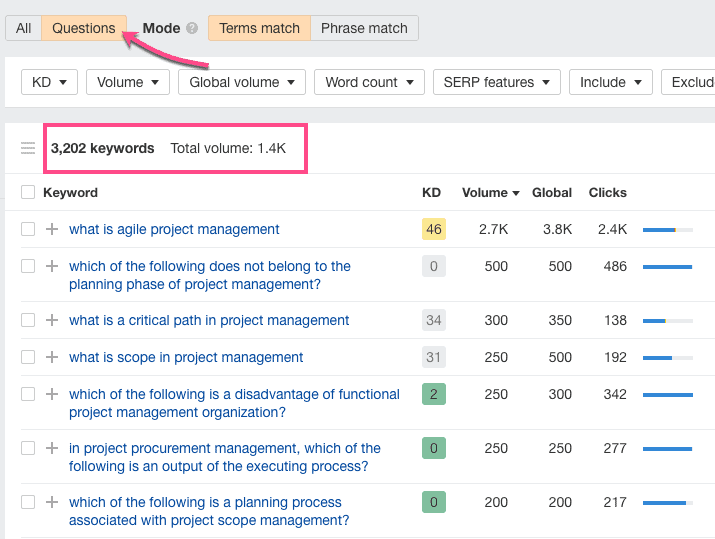Viewport: 715px width, 539px height.
Task: Open the partially visible Exclude filter
Action: pyautogui.click(x=689, y=82)
